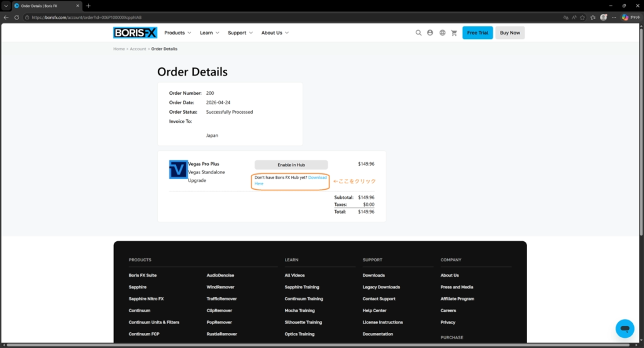Click the Vegas Pro Plus product icon
The width and height of the screenshot is (644, 348).
178,170
